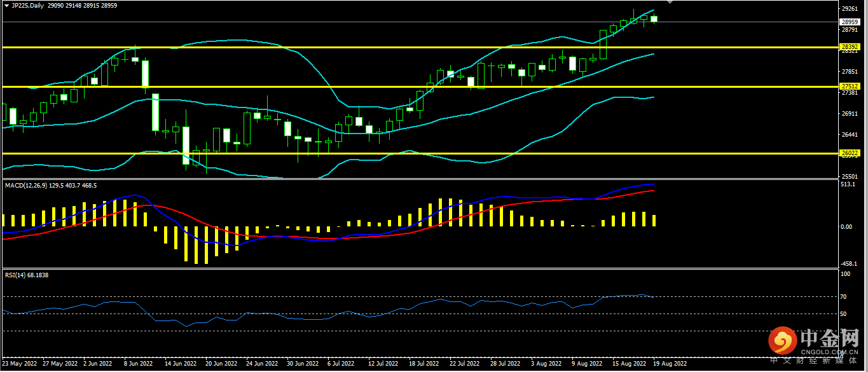Click the 27 May 2022 date label

pos(60,364)
